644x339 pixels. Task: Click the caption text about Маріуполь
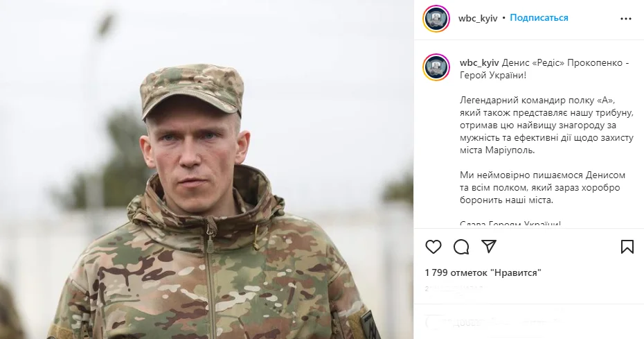point(498,150)
